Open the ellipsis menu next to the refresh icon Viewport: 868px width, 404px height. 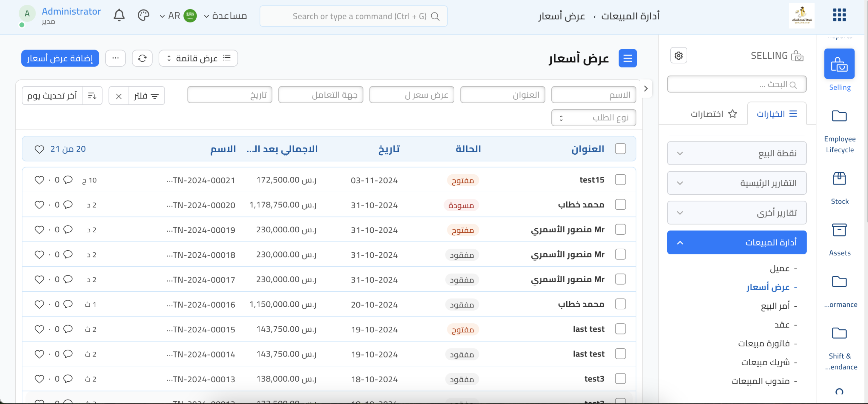(x=115, y=58)
